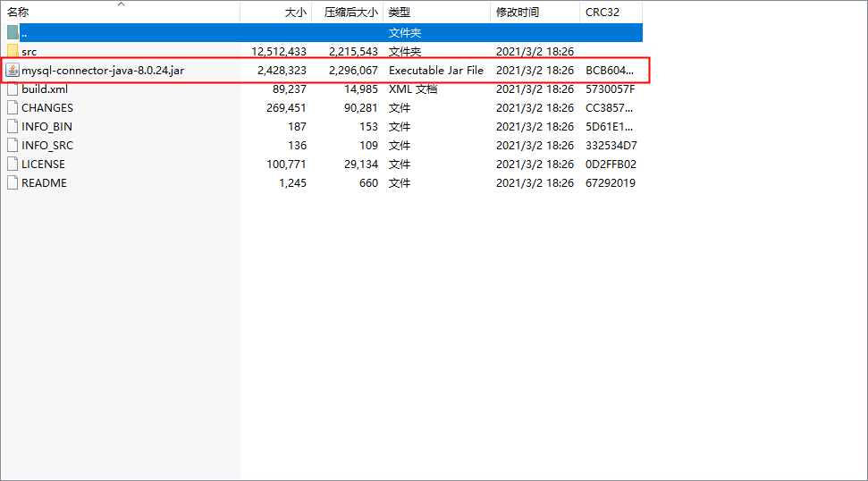The image size is (868, 481).
Task: Sort by the 类型 column header
Action: [x=437, y=12]
